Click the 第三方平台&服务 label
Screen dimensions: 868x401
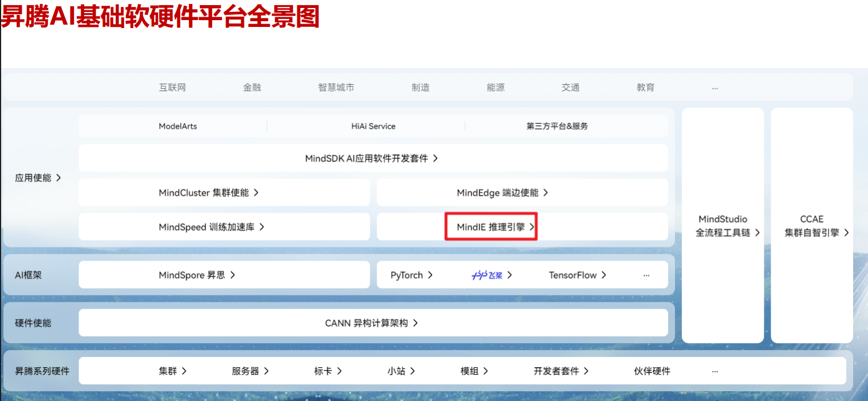[557, 126]
